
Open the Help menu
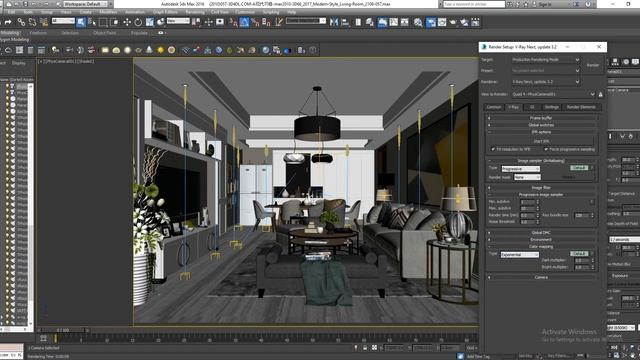(291, 12)
